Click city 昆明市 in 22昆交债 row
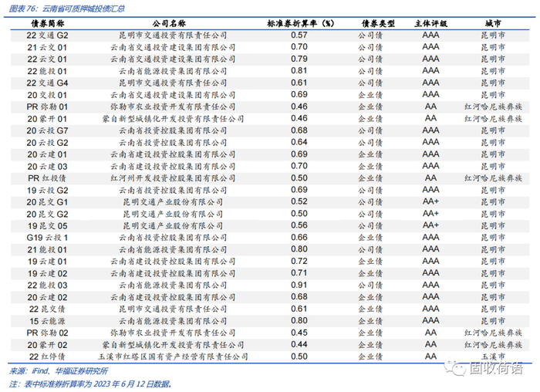The width and height of the screenshot is (540, 392). pyautogui.click(x=493, y=309)
